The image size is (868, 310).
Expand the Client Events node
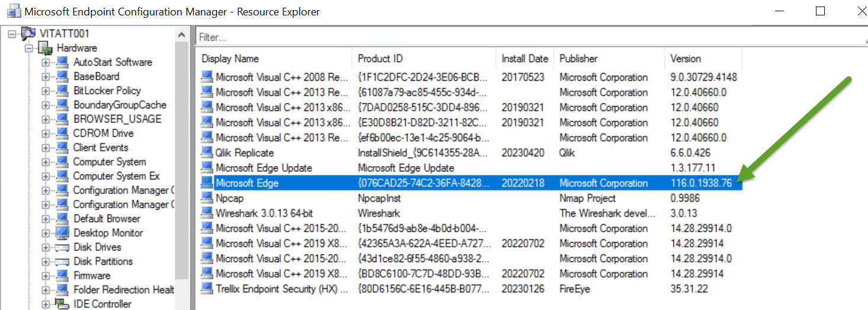tap(46, 148)
